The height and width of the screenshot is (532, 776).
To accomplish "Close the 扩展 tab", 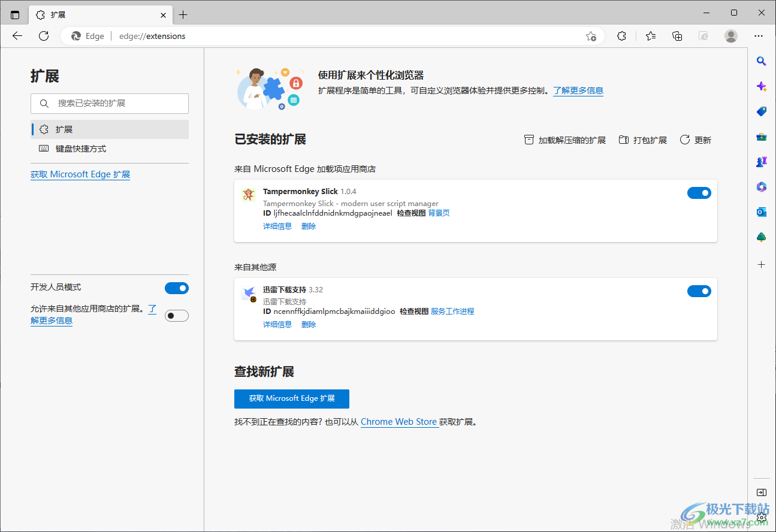I will pyautogui.click(x=163, y=14).
